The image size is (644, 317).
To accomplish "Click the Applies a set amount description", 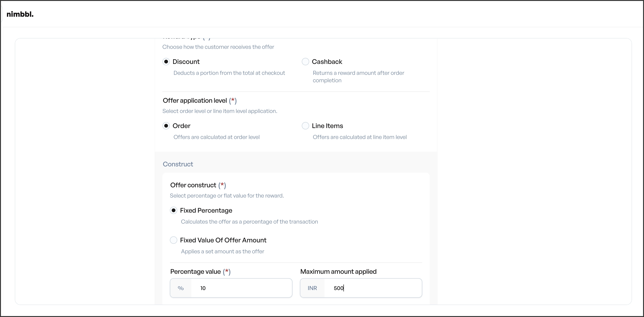I will [222, 251].
